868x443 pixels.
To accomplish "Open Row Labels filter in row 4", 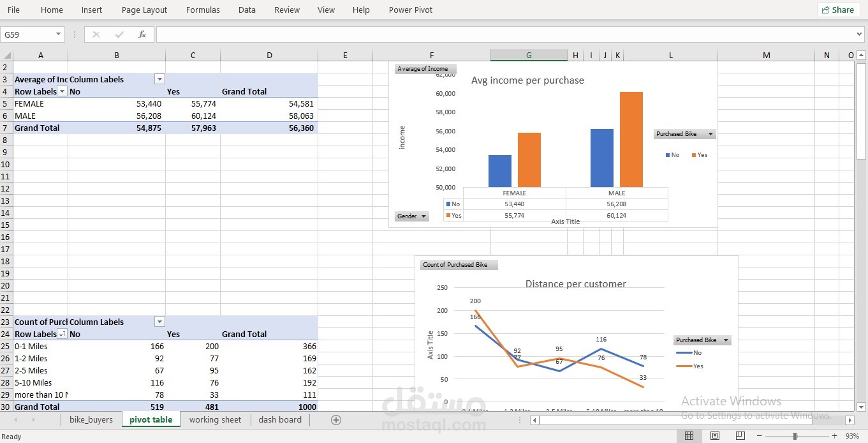I will tap(62, 91).
